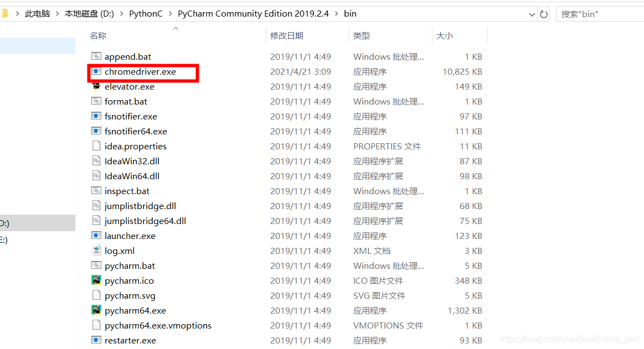
Task: Select the E: drive in navigation pane
Action: pyautogui.click(x=37, y=240)
